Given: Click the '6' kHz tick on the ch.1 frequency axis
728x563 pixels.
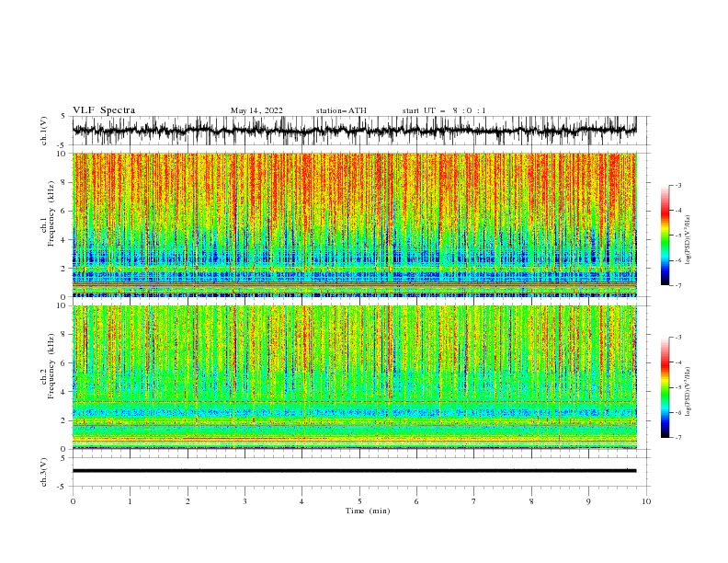Looking at the screenshot, I should pos(64,211).
